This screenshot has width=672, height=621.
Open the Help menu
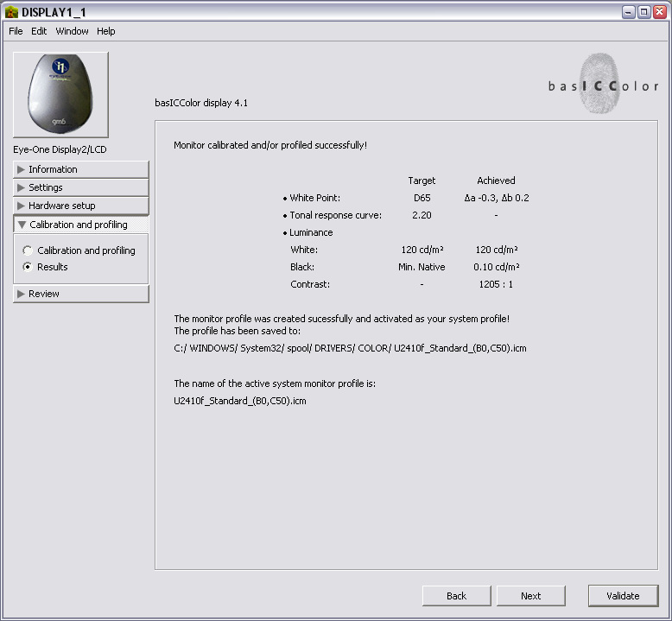coord(106,31)
